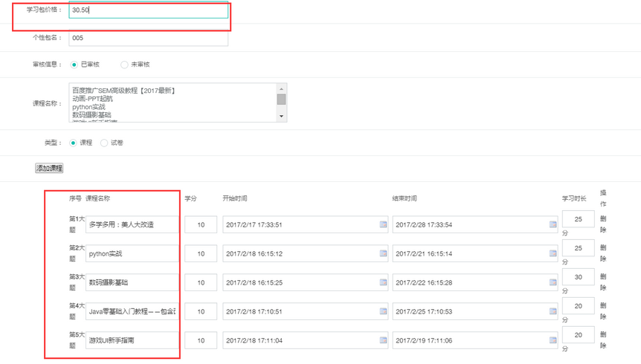
Task: Open calendar icon for python实战 end time
Action: point(553,253)
